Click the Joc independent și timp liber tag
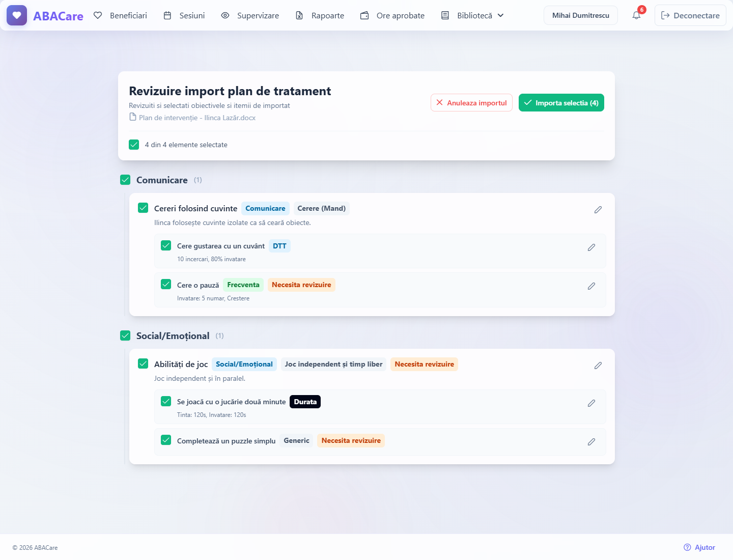Viewport: 733px width, 560px height. coord(334,364)
